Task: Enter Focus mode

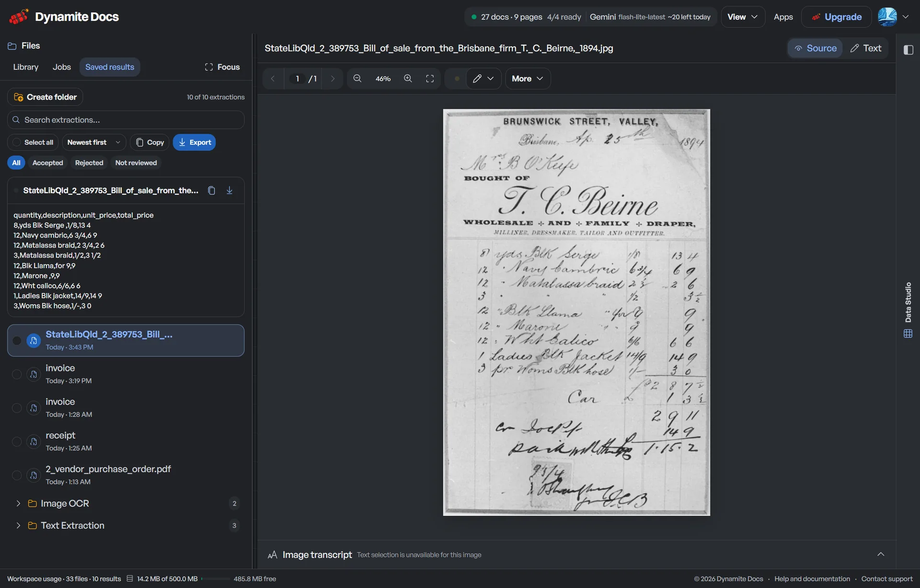Action: 222,67
